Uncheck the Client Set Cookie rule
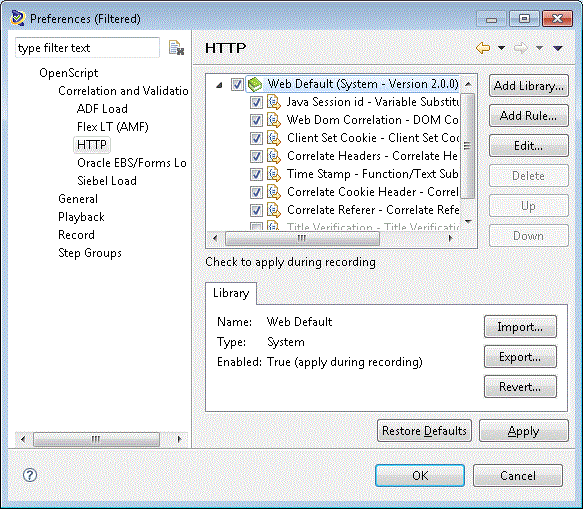The height and width of the screenshot is (509, 583). pos(256,138)
